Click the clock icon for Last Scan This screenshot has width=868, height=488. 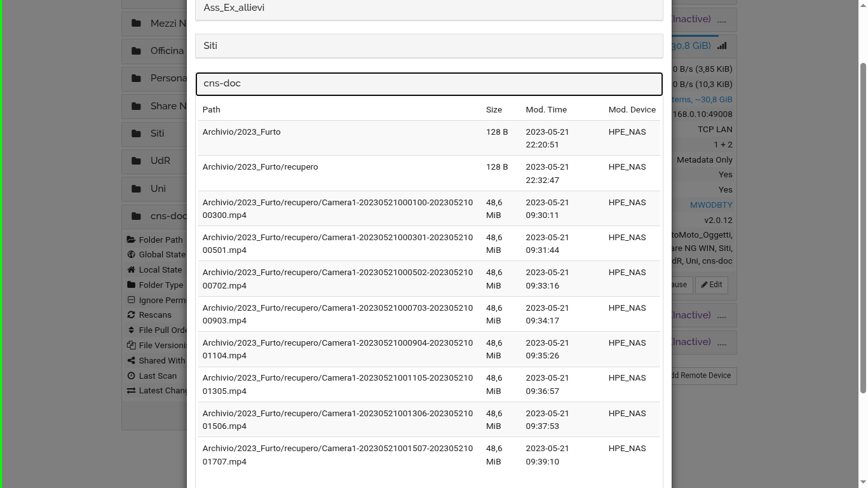click(x=131, y=376)
